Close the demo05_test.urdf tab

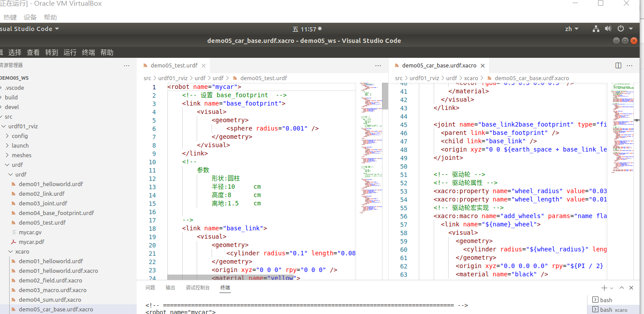(203, 66)
